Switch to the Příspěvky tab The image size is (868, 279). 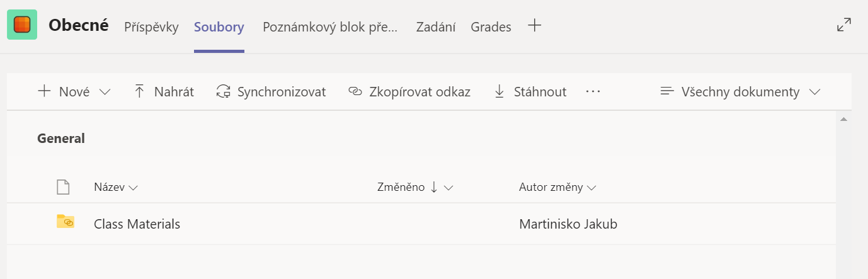pos(151,27)
